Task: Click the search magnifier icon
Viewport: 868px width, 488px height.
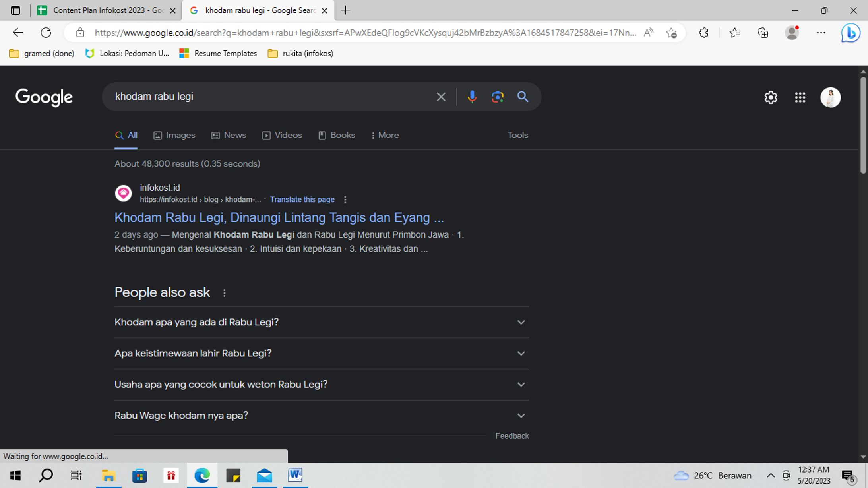Action: click(523, 97)
